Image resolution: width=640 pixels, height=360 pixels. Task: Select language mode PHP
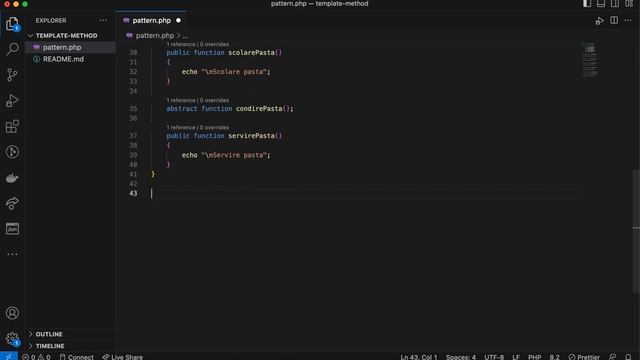(x=534, y=357)
